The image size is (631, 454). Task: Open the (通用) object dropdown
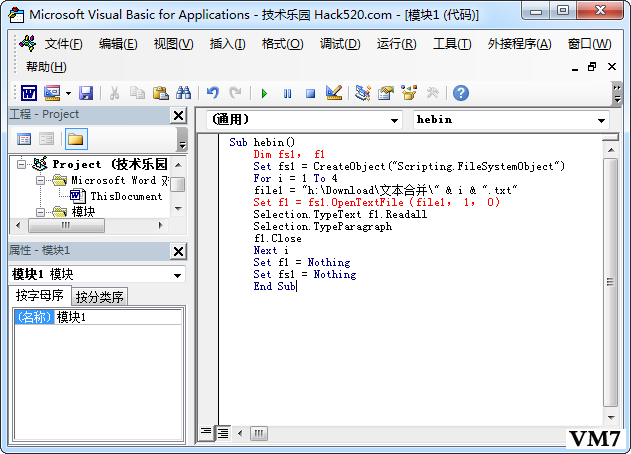click(394, 120)
